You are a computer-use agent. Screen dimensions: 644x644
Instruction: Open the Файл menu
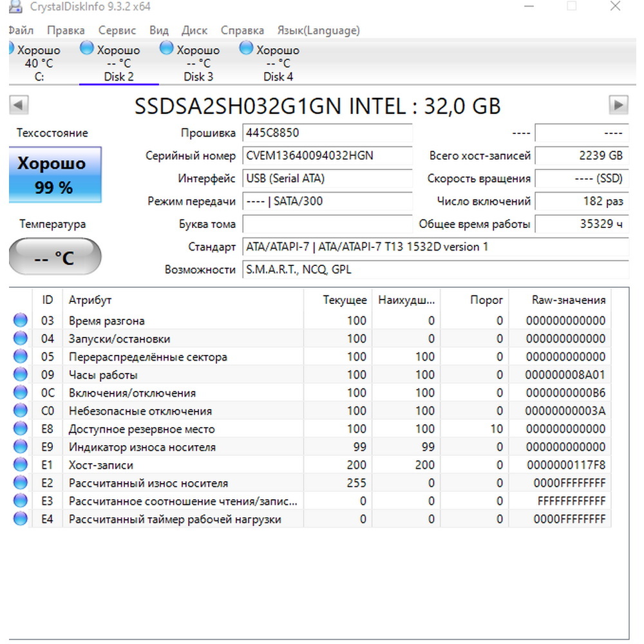(21, 30)
